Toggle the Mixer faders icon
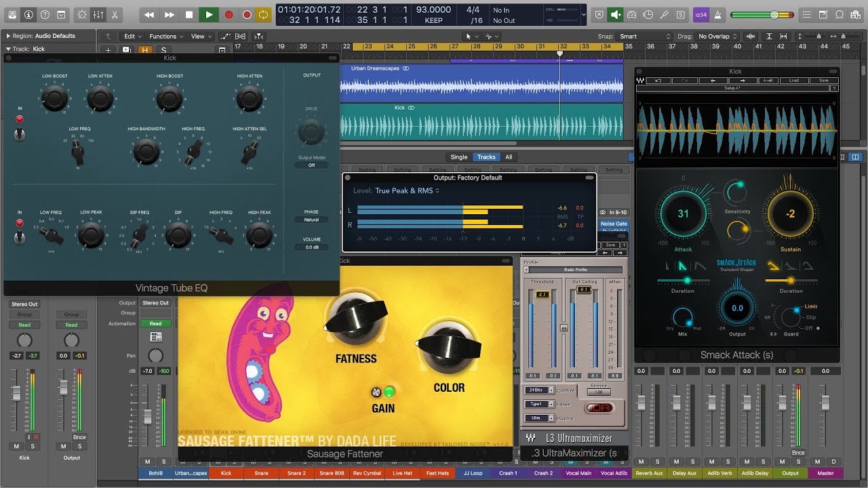The image size is (868, 488). click(98, 14)
